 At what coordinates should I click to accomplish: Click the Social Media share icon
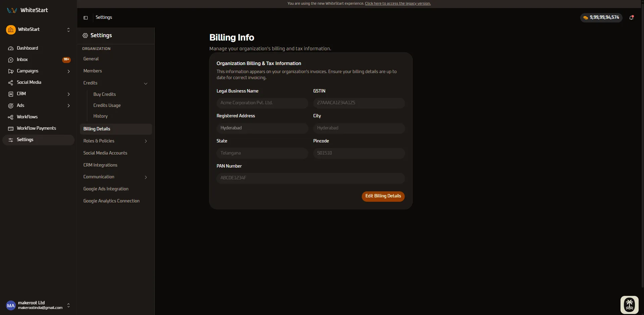coord(11,82)
